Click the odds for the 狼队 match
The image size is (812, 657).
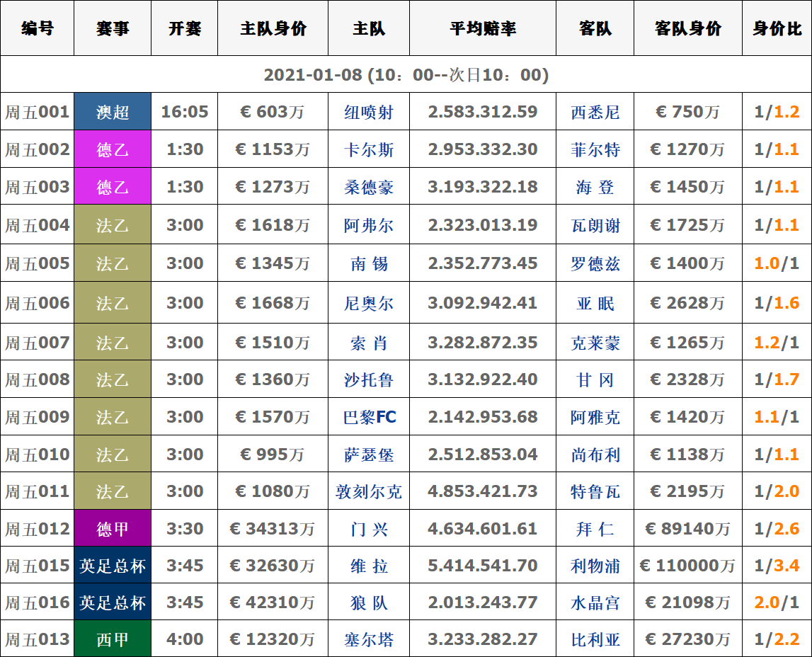point(482,602)
